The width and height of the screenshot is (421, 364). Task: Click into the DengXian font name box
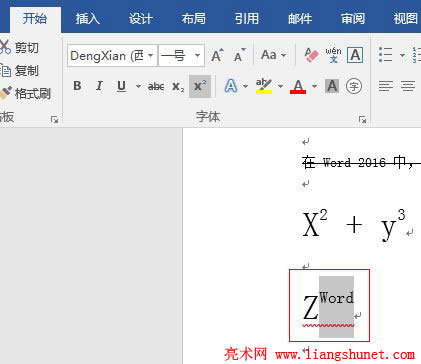click(107, 56)
